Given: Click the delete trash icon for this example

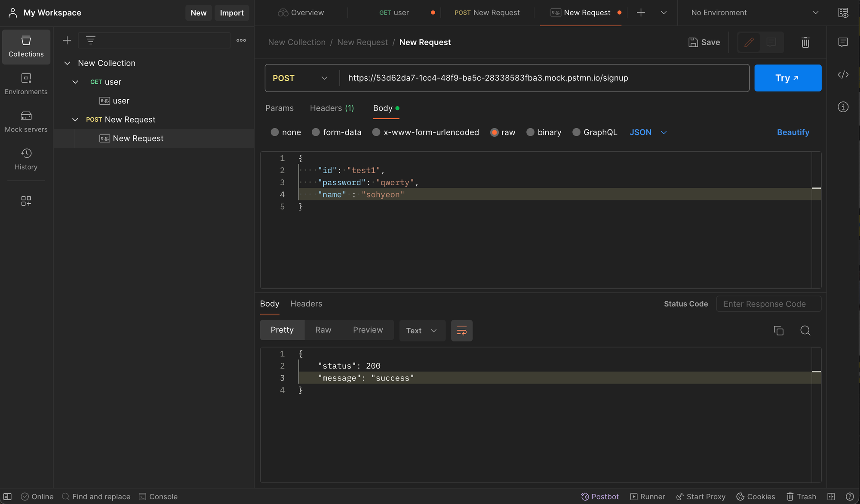Looking at the screenshot, I should (x=805, y=42).
